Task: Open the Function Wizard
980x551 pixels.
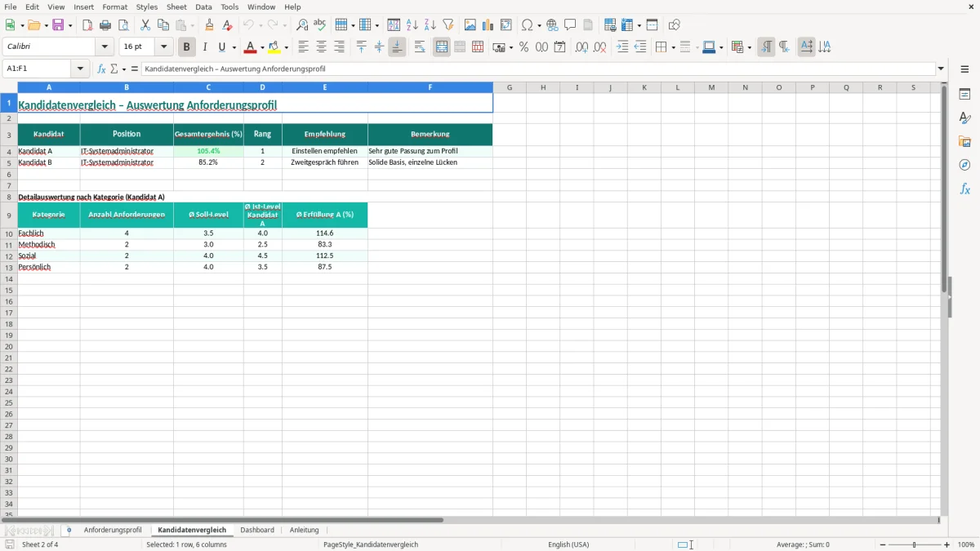Action: tap(102, 69)
